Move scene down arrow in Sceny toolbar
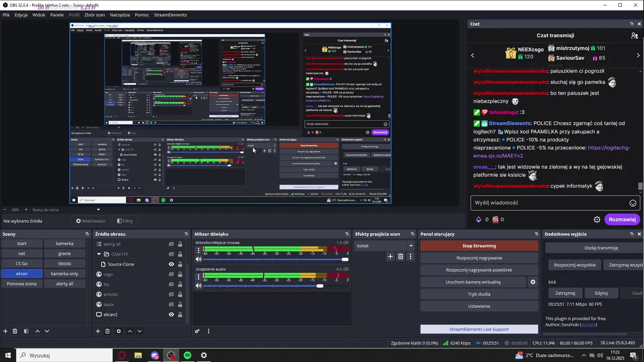This screenshot has width=644, height=362. 47,331
